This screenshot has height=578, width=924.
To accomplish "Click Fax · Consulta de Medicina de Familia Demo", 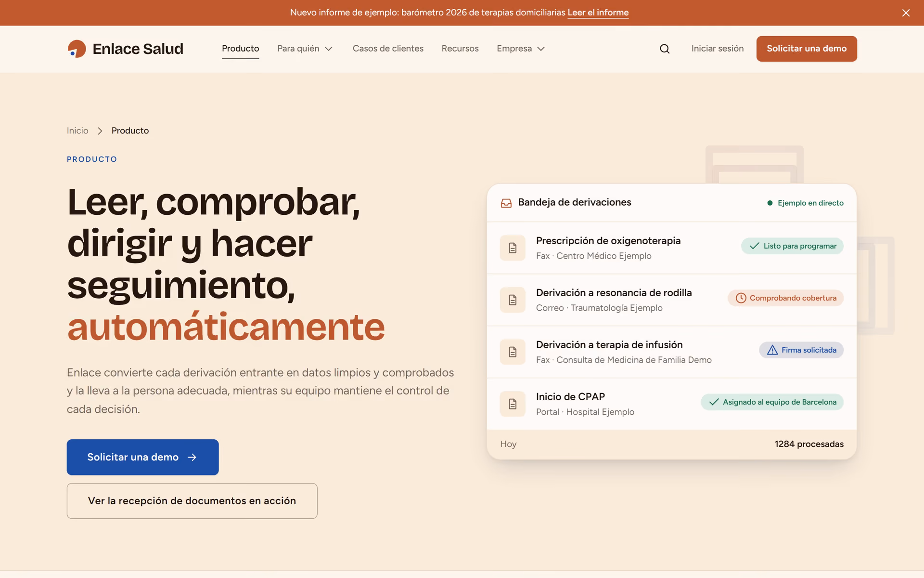I will tap(624, 360).
